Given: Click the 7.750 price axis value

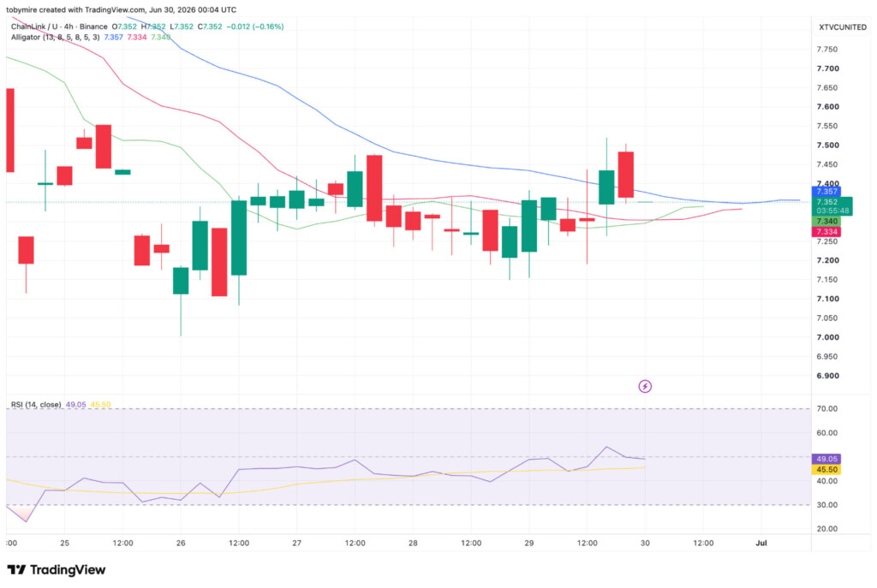Looking at the screenshot, I should [827, 49].
